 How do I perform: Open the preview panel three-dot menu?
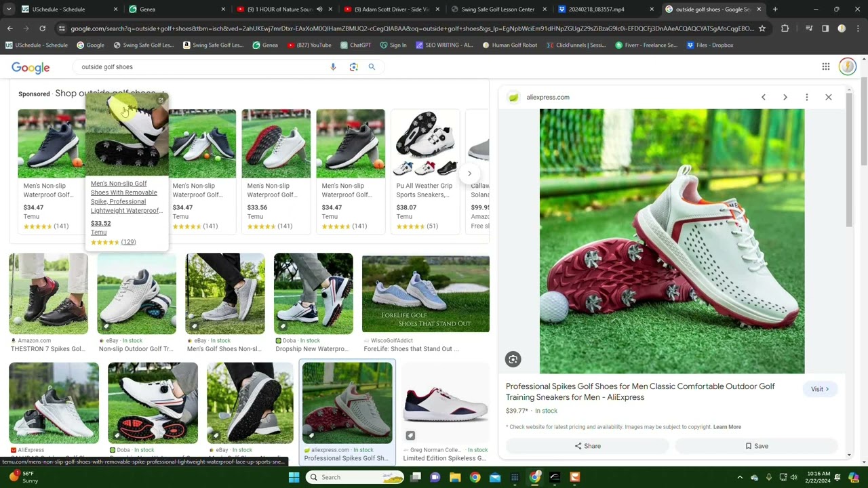(807, 97)
